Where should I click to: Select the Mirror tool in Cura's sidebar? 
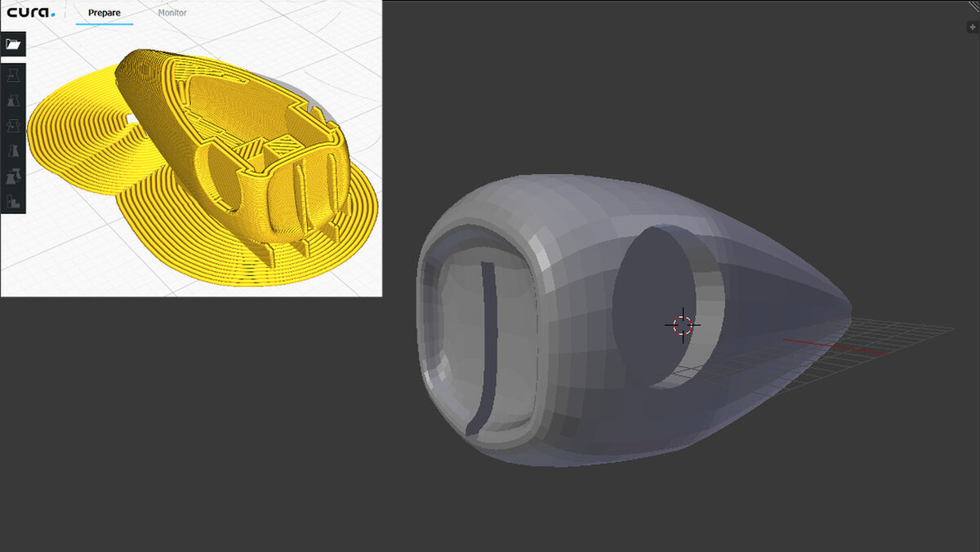[13, 151]
